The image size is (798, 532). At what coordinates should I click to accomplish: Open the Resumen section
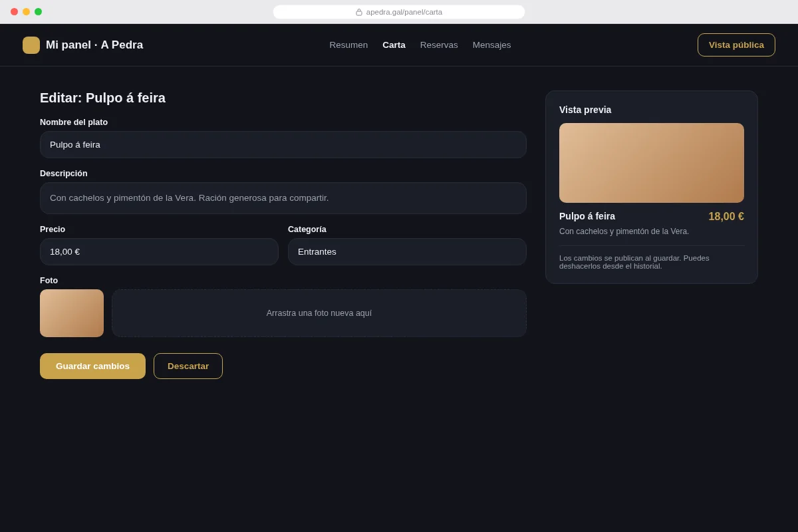pos(348,45)
